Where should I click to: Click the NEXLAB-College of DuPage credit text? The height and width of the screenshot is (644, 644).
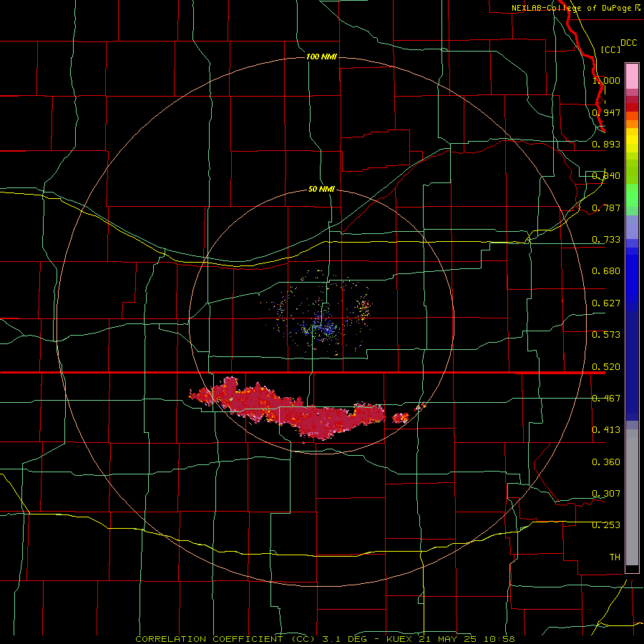[576, 8]
